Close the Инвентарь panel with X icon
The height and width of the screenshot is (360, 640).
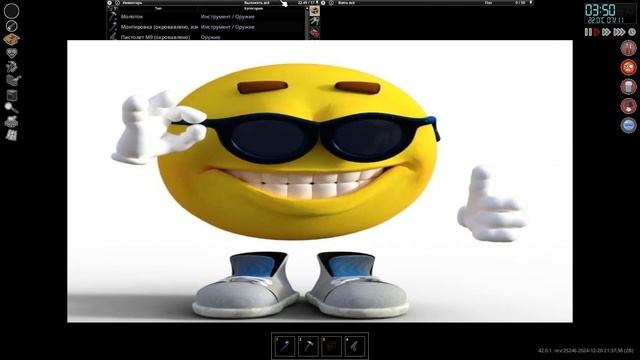(x=109, y=3)
